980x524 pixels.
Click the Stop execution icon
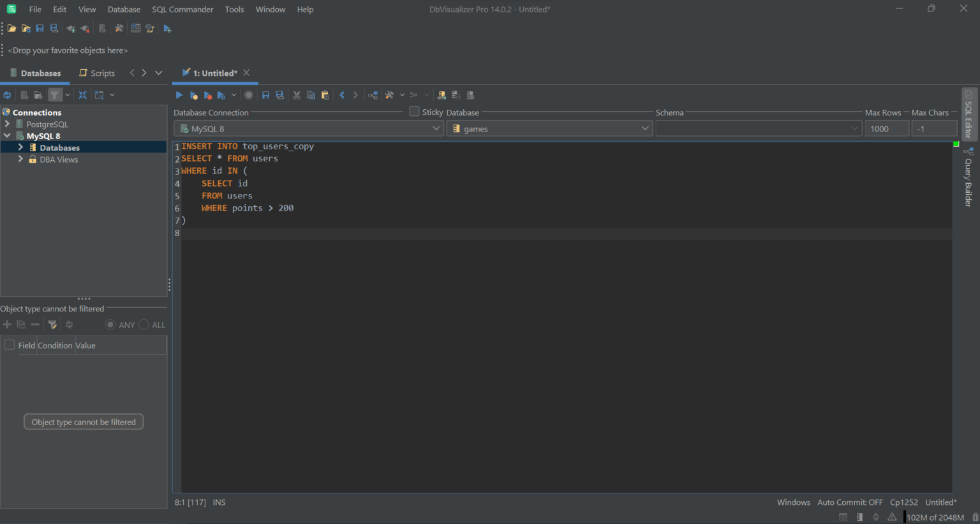pos(248,94)
